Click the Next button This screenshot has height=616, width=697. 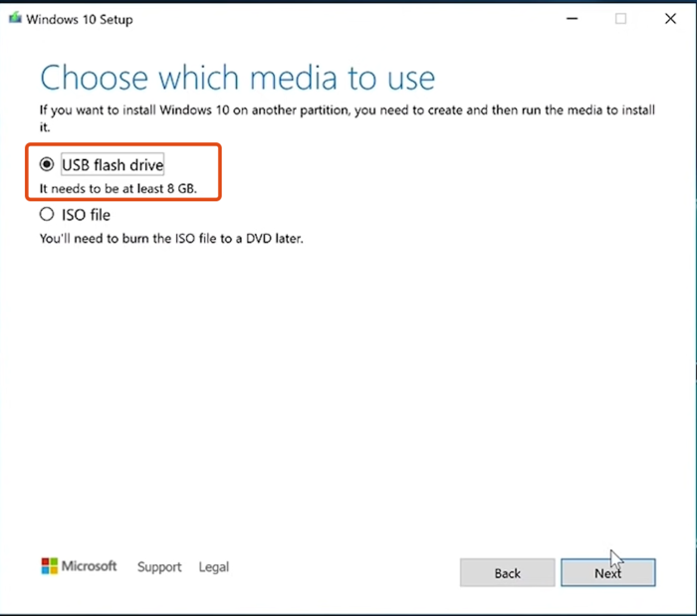[x=607, y=573]
